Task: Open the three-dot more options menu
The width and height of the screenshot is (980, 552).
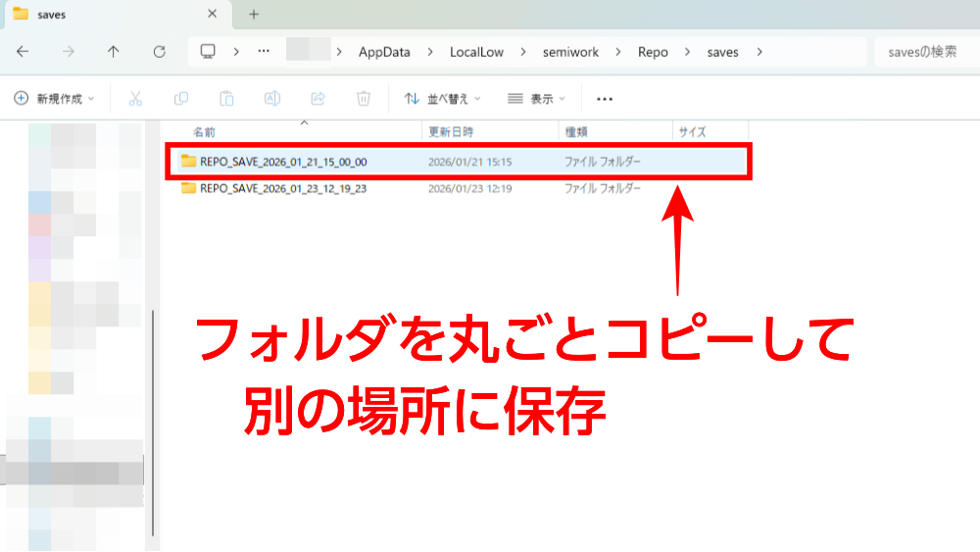Action: click(x=605, y=99)
